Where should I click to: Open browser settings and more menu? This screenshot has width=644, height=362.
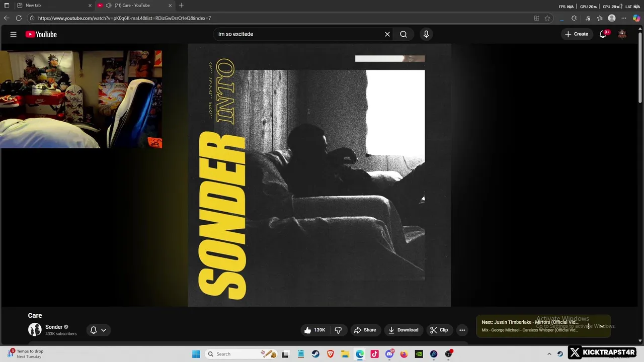(x=624, y=18)
